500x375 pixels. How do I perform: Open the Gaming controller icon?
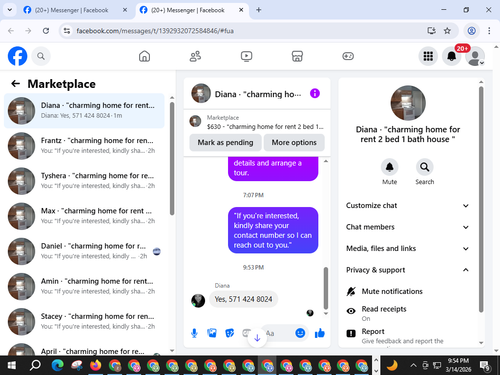(348, 56)
